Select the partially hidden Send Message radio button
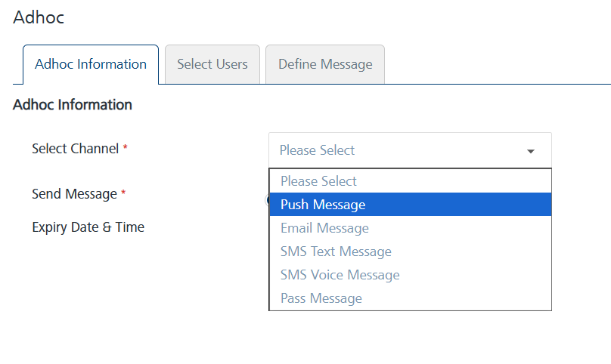 (267, 200)
